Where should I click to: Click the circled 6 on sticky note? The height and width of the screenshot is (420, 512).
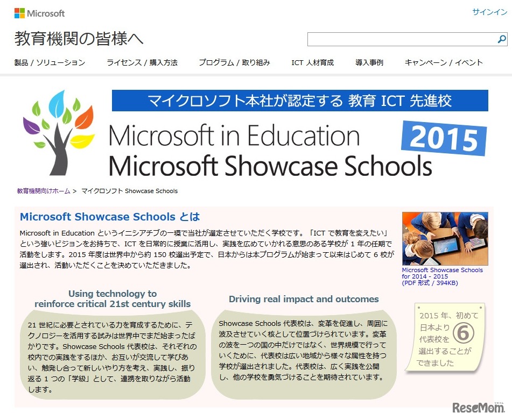[464, 332]
